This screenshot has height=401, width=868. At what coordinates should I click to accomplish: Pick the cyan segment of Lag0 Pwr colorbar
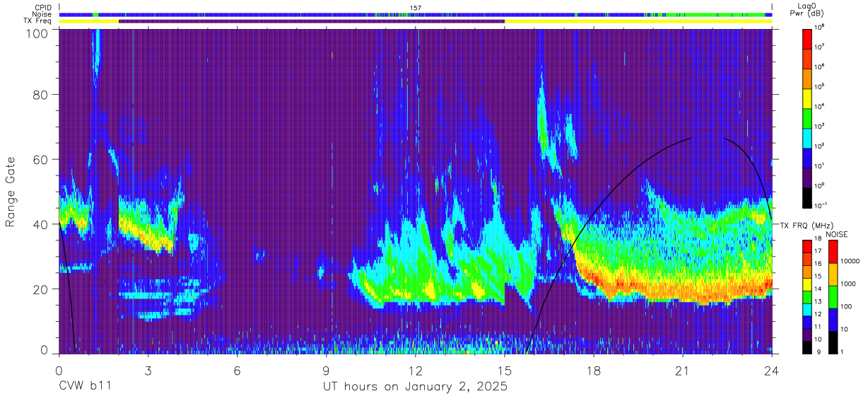click(808, 137)
